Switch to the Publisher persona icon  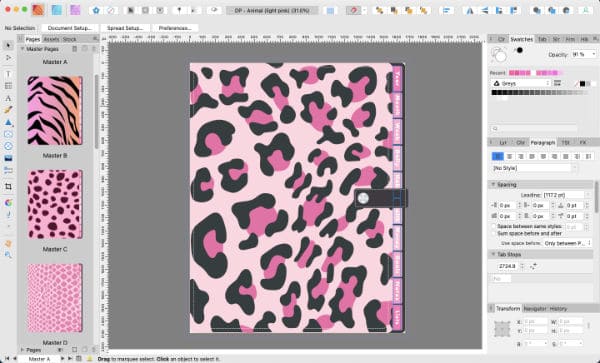38,10
